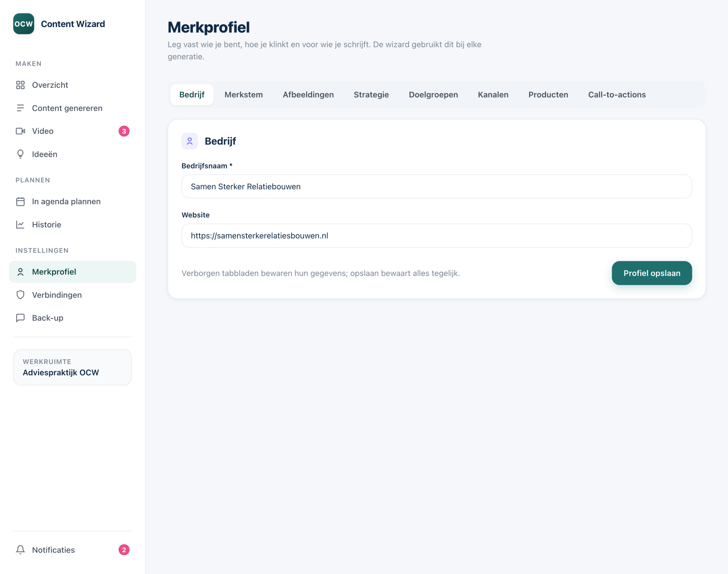Image resolution: width=728 pixels, height=574 pixels.
Task: Click the calendar icon for agenda planning
Action: pyautogui.click(x=20, y=202)
